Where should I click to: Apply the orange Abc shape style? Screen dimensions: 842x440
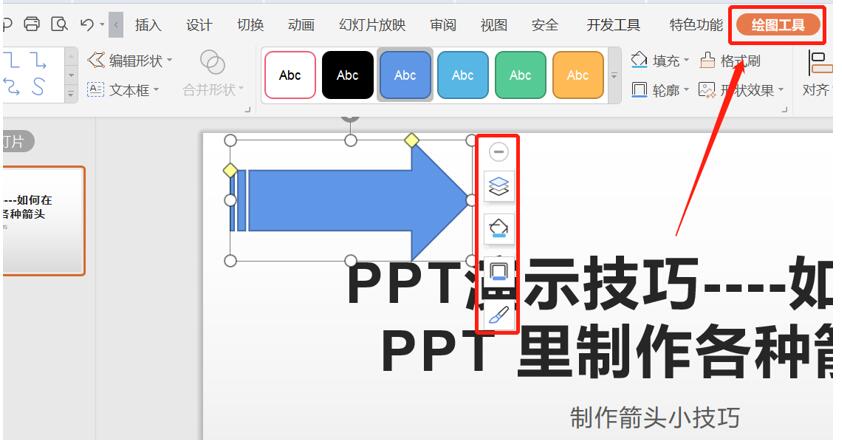[578, 75]
